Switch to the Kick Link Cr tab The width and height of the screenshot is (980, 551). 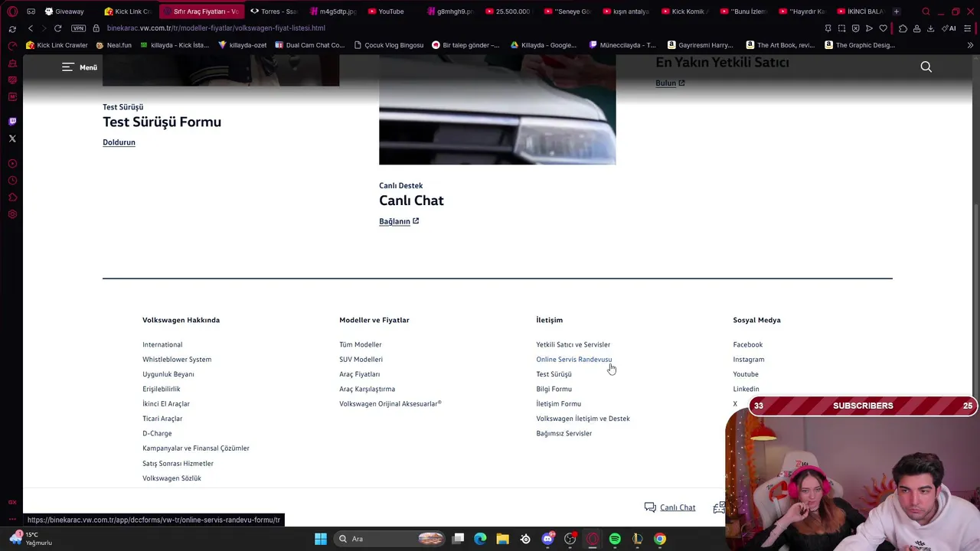[x=128, y=11]
